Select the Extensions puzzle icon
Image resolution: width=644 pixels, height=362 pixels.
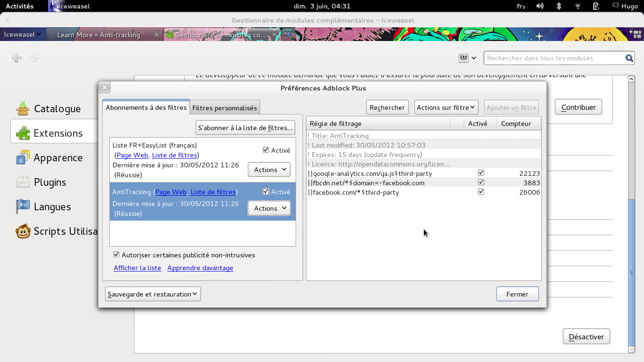(x=23, y=133)
